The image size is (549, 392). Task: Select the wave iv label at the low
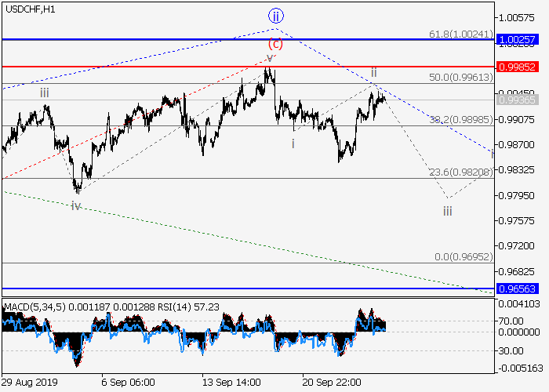(x=75, y=205)
